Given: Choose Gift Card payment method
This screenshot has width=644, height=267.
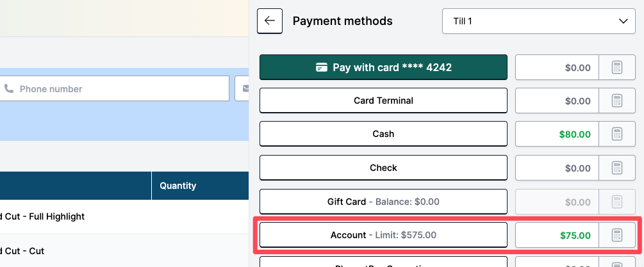Looking at the screenshot, I should 383,202.
